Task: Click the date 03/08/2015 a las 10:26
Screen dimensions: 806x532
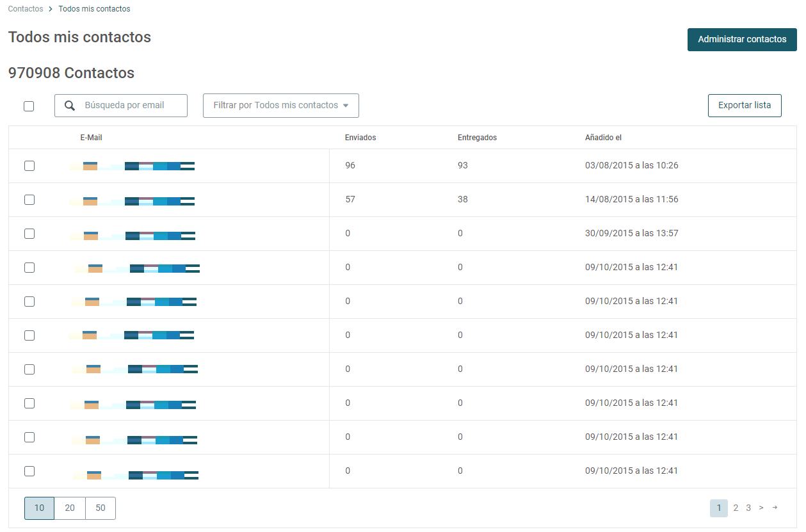Action: point(632,165)
